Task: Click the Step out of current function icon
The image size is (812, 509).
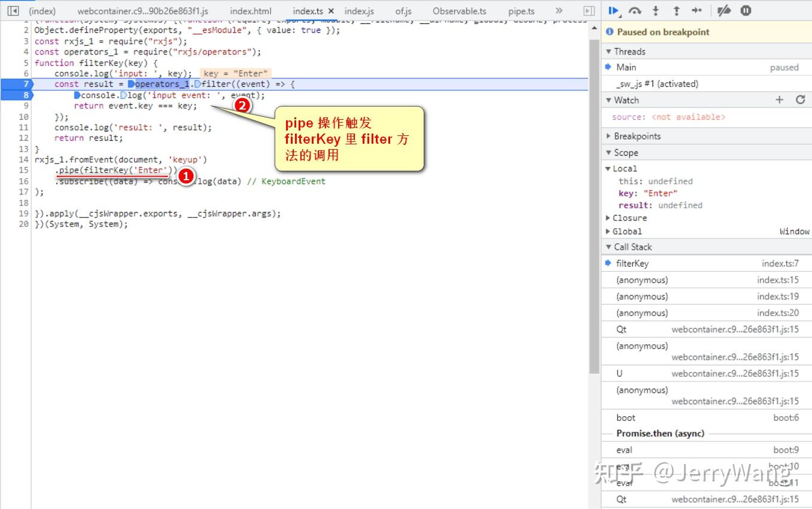Action: pyautogui.click(x=677, y=10)
